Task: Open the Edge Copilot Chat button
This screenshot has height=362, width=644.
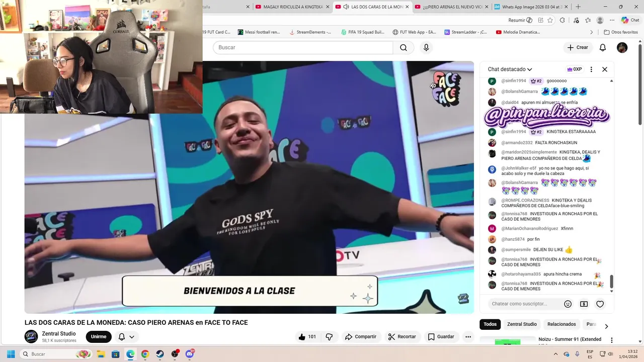Action: click(x=630, y=20)
